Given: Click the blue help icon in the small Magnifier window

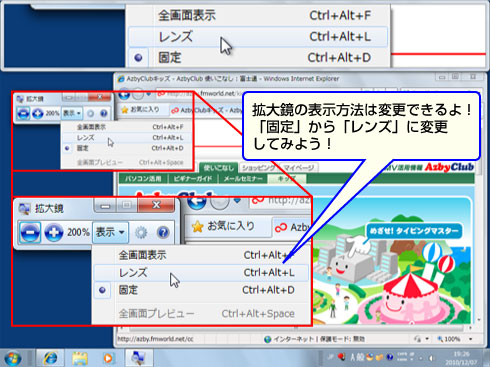Looking at the screenshot, I should click(104, 114).
